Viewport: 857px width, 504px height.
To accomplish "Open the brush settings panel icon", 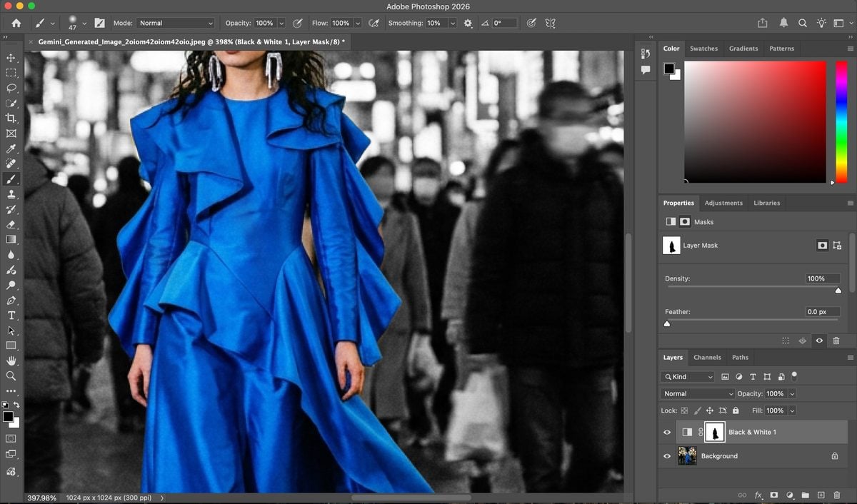I will (99, 23).
